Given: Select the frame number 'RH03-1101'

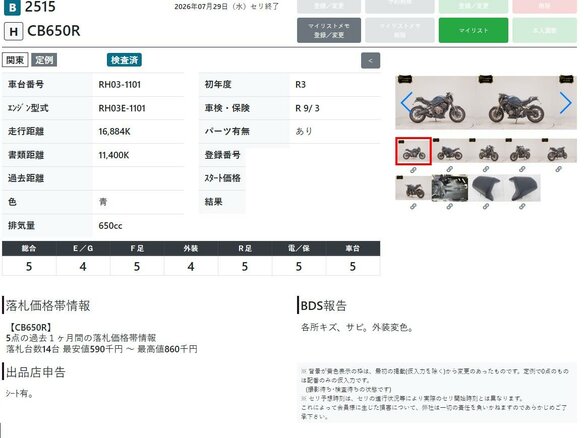Looking at the screenshot, I should tap(120, 85).
